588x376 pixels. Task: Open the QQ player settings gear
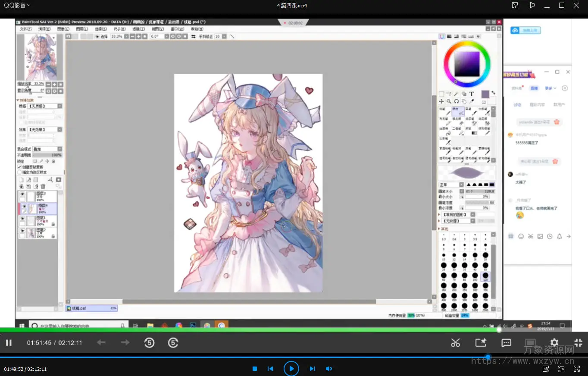pos(554,343)
